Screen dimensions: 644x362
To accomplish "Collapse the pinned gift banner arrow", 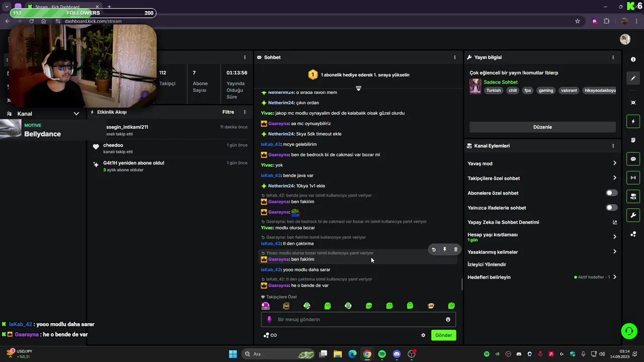I will click(358, 88).
